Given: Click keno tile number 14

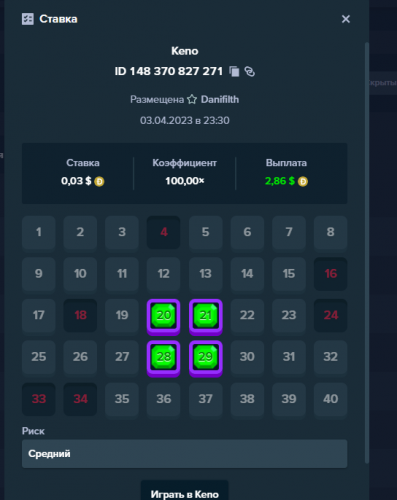Looking at the screenshot, I should [247, 274].
